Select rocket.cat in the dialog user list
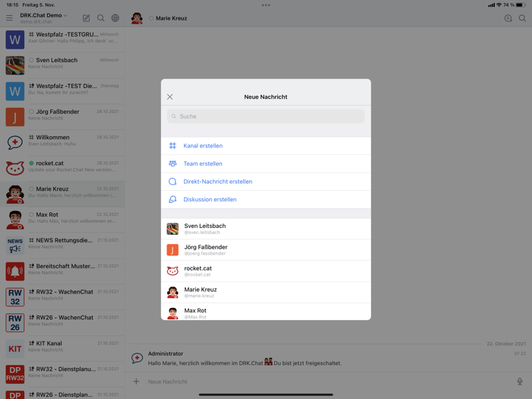This screenshot has height=399, width=532. point(266,271)
